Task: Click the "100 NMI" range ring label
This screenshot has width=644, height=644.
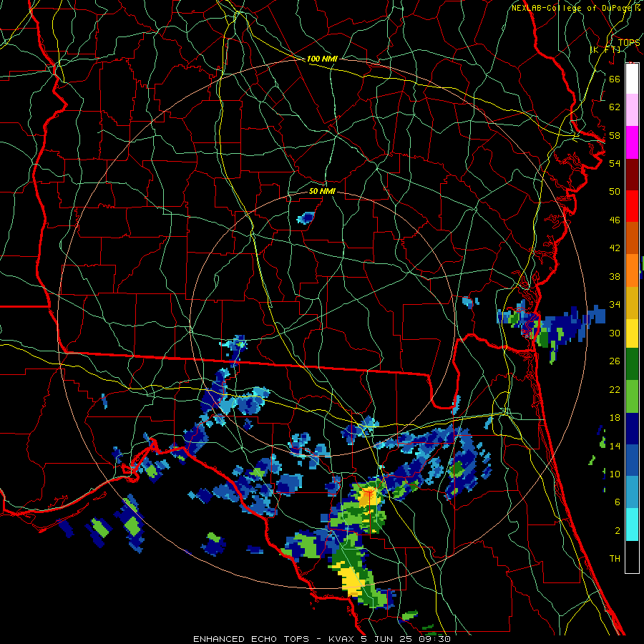Action: pyautogui.click(x=322, y=59)
